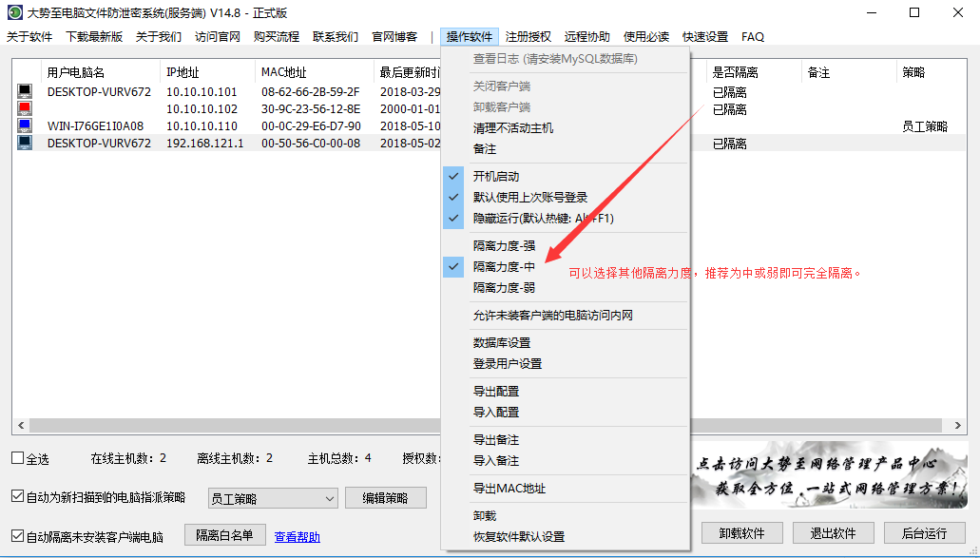The height and width of the screenshot is (558, 980).
Task: Open 数据库设置 from the menu
Action: coord(502,343)
